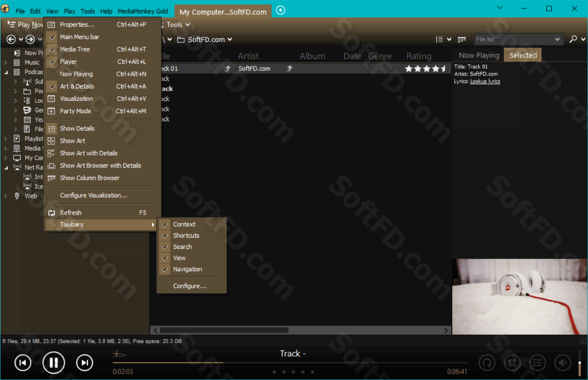Click the Lookup lyrics link
The width and height of the screenshot is (588, 380).
(x=485, y=81)
